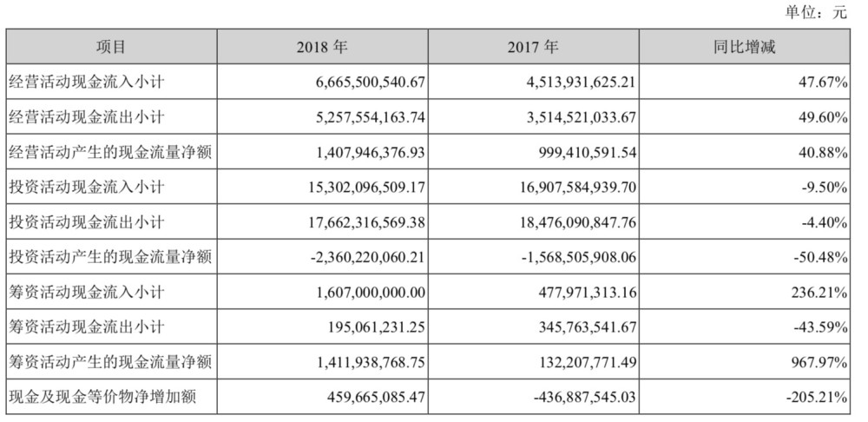Click the 筹资活动产生的现金流量净额 row label
The image size is (868, 422).
tap(111, 362)
